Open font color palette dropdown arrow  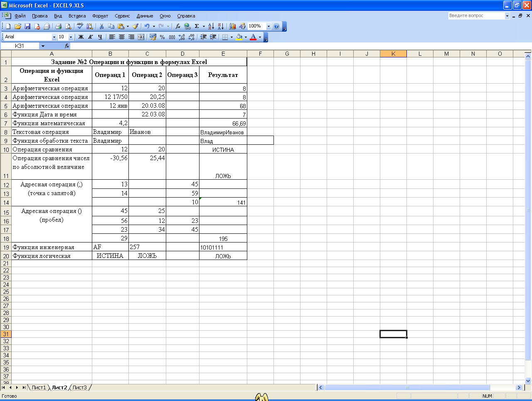[x=260, y=37]
